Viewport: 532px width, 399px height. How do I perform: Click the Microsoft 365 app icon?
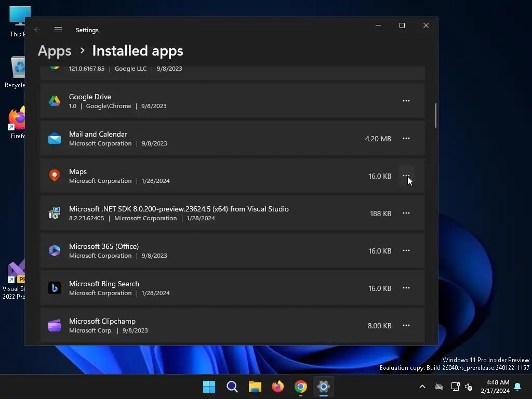(x=54, y=250)
